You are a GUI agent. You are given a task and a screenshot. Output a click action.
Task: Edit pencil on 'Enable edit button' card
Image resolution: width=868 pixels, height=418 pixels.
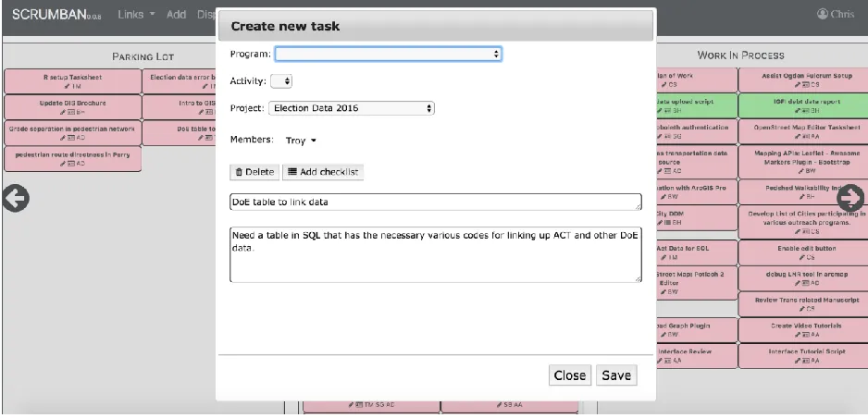(801, 257)
